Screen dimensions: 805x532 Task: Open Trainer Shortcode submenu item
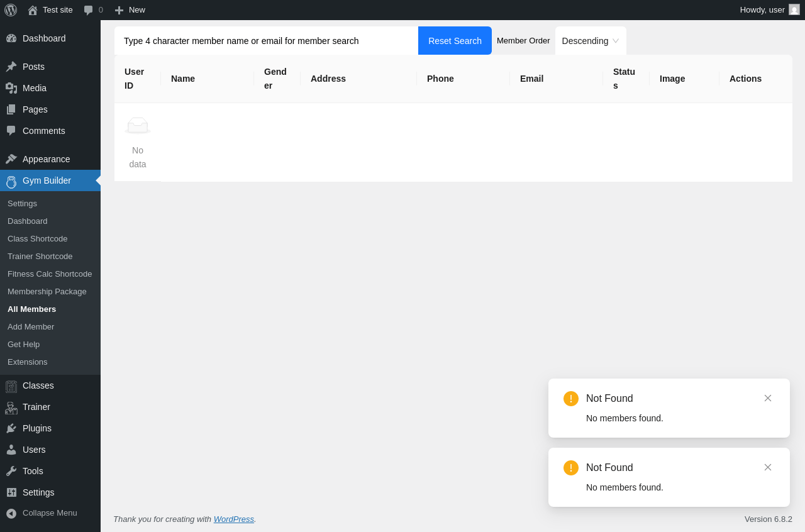(50, 257)
